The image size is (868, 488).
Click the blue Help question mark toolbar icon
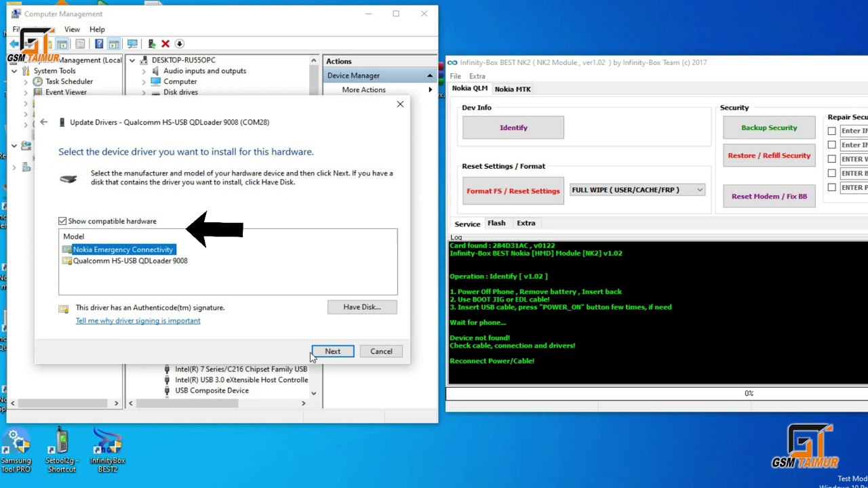(x=99, y=44)
